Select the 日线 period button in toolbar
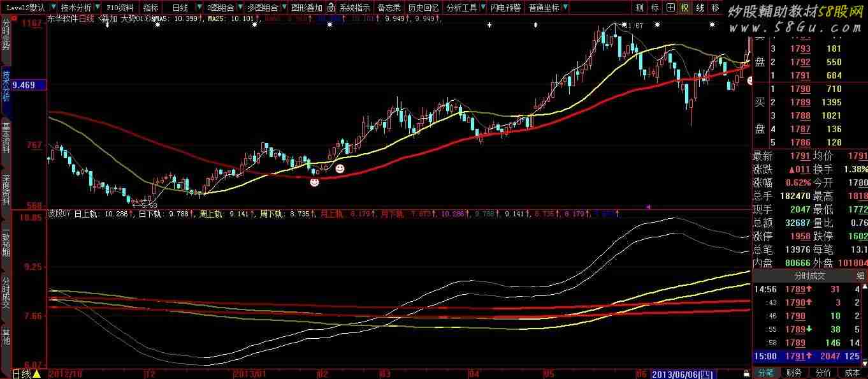This screenshot has width=868, height=379. (x=180, y=8)
